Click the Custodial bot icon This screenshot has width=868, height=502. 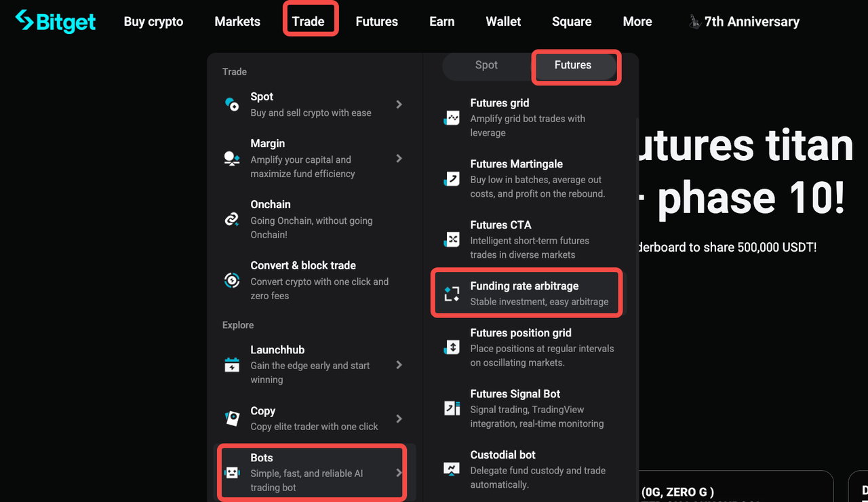pos(450,469)
